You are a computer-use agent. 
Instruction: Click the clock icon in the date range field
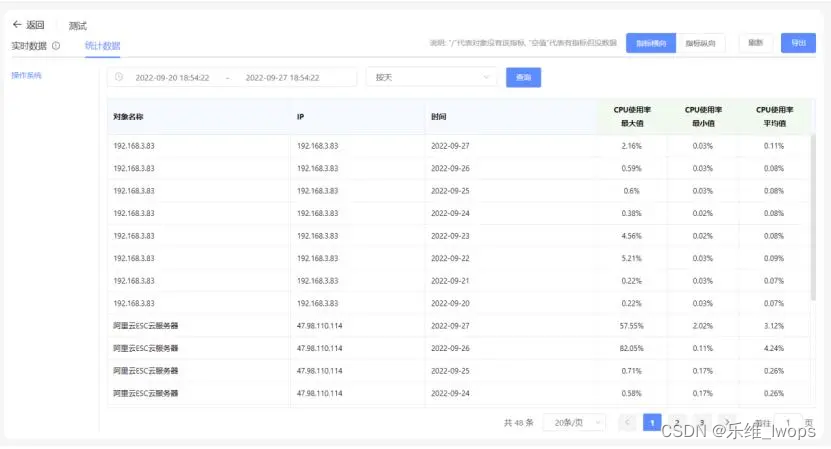(119, 77)
